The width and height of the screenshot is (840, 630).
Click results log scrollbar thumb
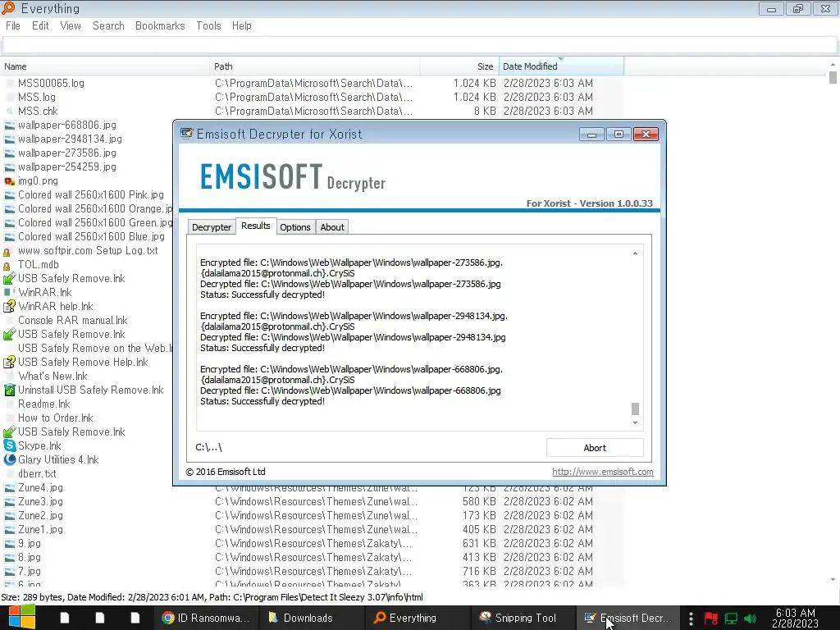636,409
